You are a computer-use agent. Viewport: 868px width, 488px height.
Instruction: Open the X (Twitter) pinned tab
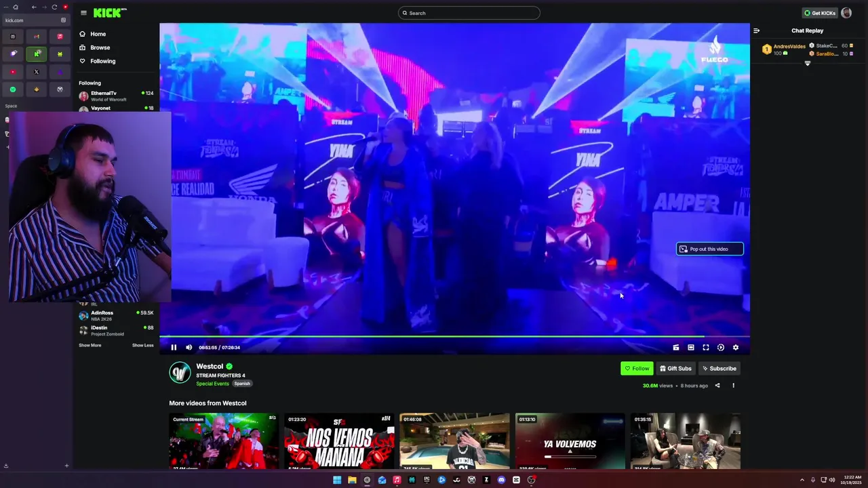37,71
